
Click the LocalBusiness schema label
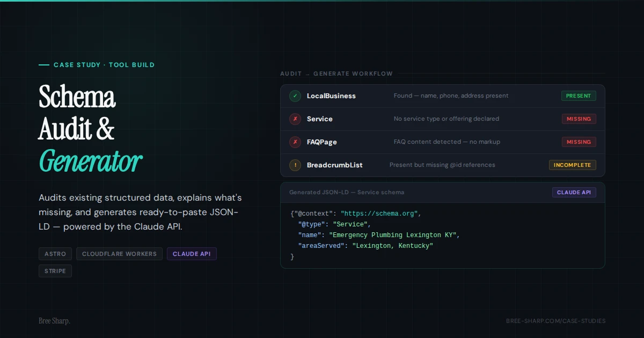tap(331, 96)
